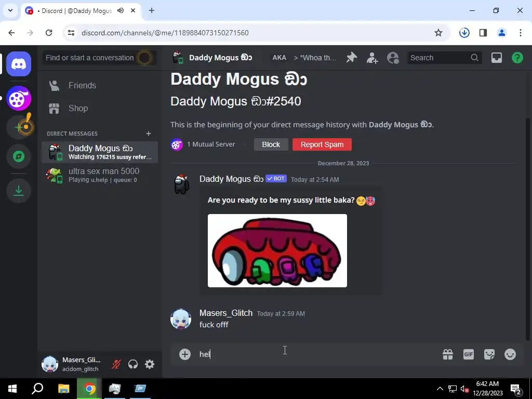Open pinned messages with the pin icon

point(352,58)
